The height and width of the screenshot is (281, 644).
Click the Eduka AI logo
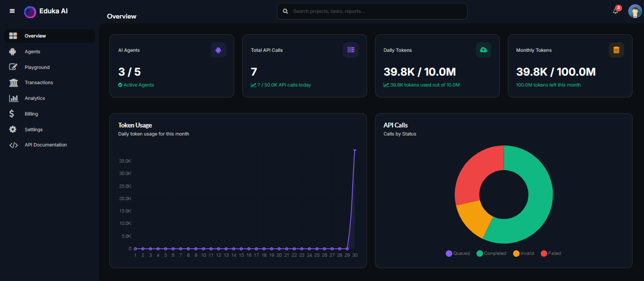30,11
